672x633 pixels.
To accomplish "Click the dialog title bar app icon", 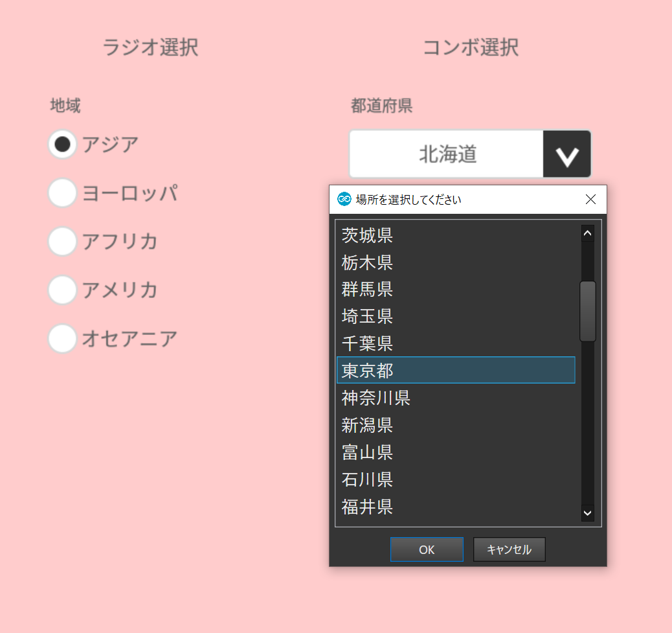I will pos(344,200).
